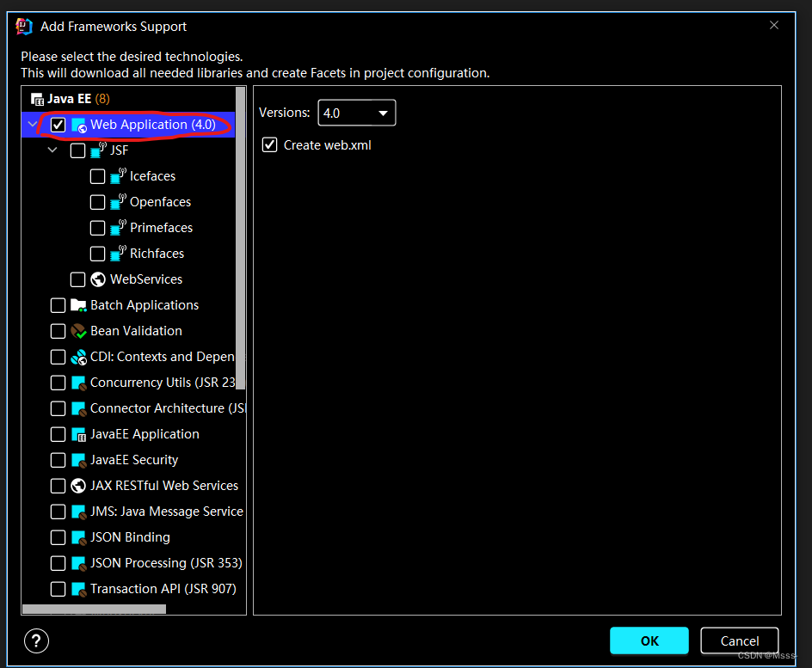Open the Versions dropdown
The height and width of the screenshot is (668, 812).
[357, 113]
